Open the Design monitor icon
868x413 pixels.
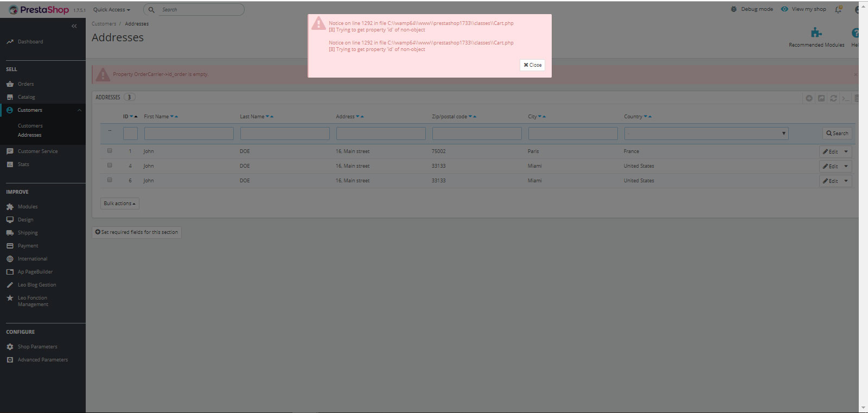pyautogui.click(x=10, y=220)
